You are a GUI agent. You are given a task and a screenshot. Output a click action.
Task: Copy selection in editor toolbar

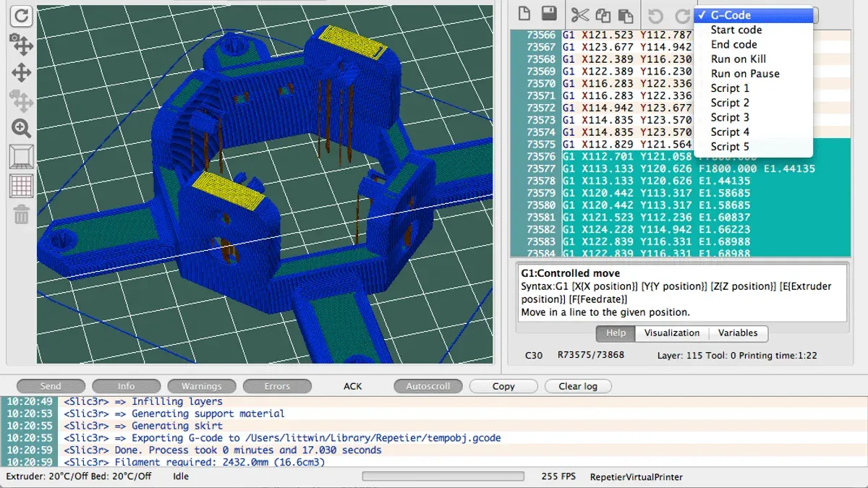pos(603,15)
